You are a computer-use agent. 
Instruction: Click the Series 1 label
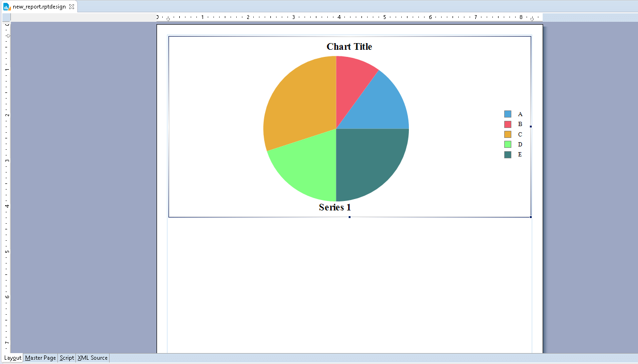point(335,207)
